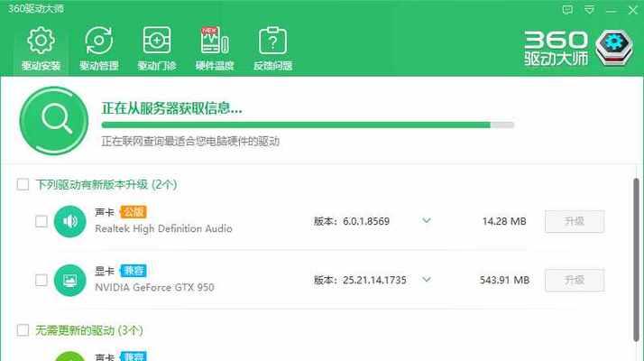Image resolution: width=644 pixels, height=361 pixels.
Task: Minimize the 360驱动大师 window
Action: click(612, 10)
